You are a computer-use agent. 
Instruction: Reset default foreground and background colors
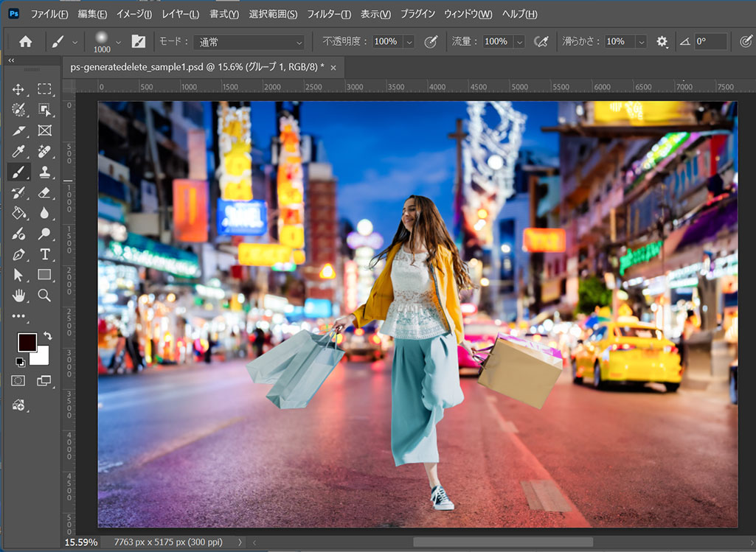(20, 362)
